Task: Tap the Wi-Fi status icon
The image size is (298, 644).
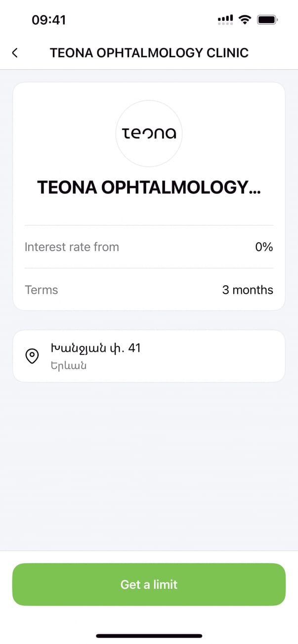Action: click(x=244, y=20)
